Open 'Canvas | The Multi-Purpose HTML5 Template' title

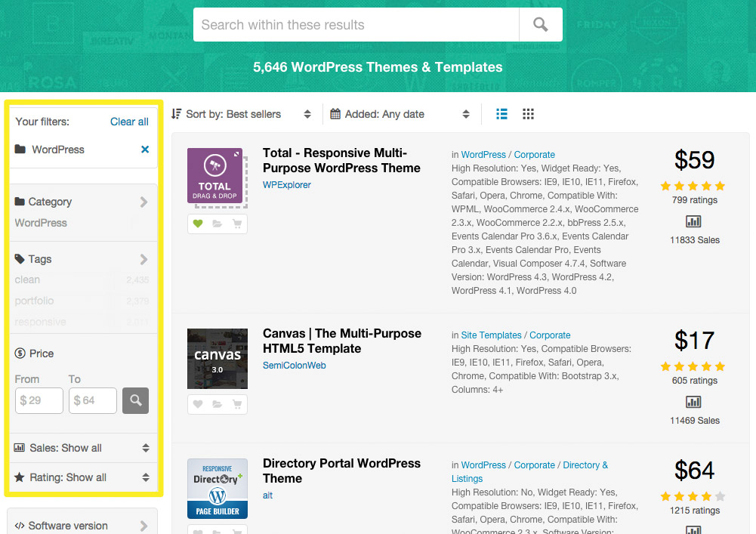coord(342,341)
